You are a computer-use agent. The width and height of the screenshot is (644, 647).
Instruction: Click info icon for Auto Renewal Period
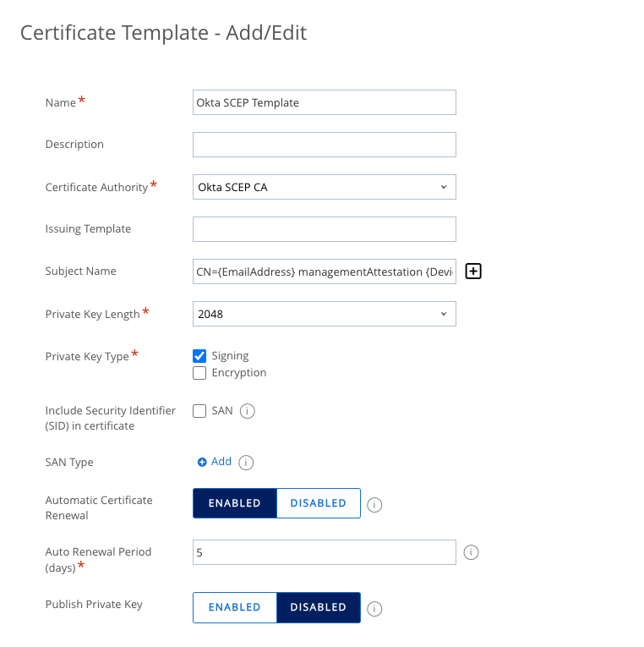click(472, 552)
